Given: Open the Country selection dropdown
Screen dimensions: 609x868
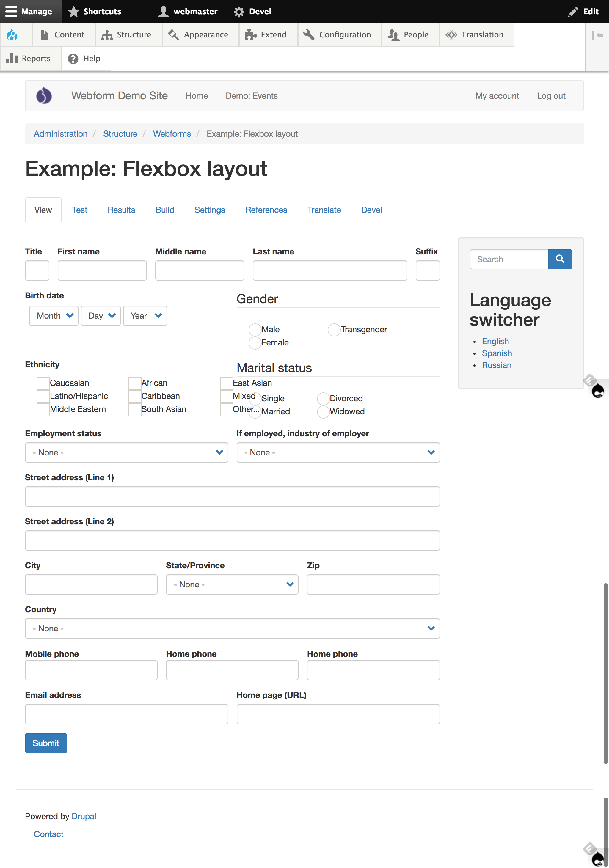Looking at the screenshot, I should pyautogui.click(x=232, y=628).
